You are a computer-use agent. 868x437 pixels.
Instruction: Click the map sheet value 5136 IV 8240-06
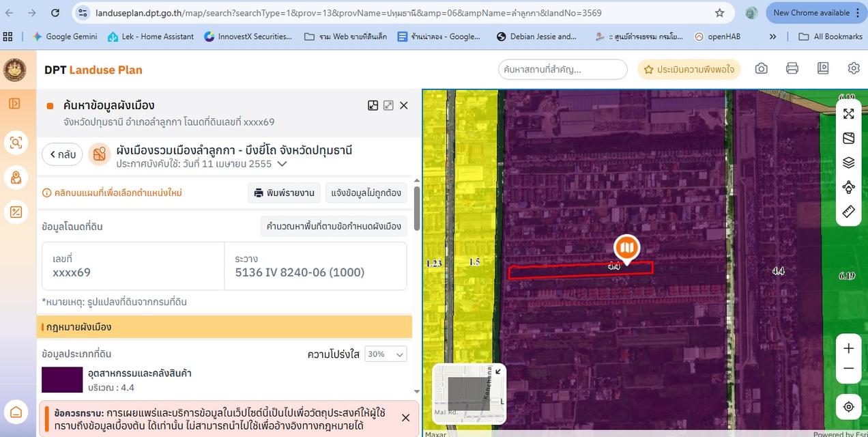pos(300,272)
